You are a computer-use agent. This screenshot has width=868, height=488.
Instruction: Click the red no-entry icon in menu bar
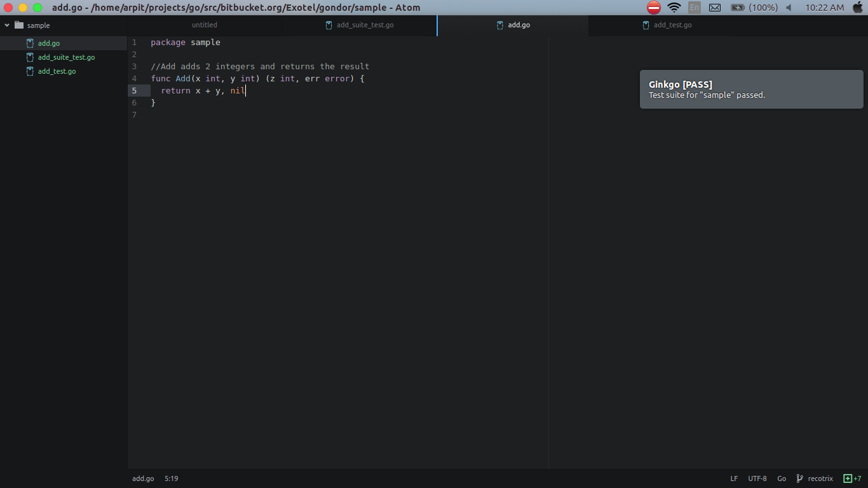(654, 8)
